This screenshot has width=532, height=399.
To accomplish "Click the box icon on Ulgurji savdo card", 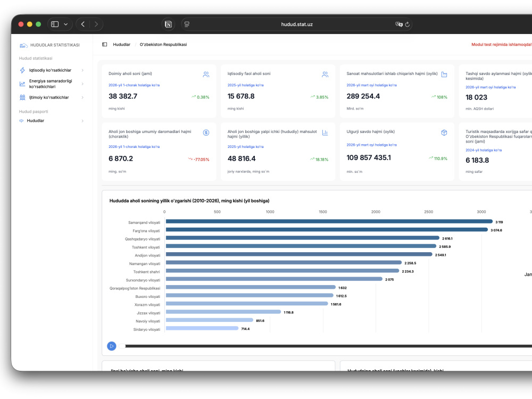I will [x=444, y=132].
